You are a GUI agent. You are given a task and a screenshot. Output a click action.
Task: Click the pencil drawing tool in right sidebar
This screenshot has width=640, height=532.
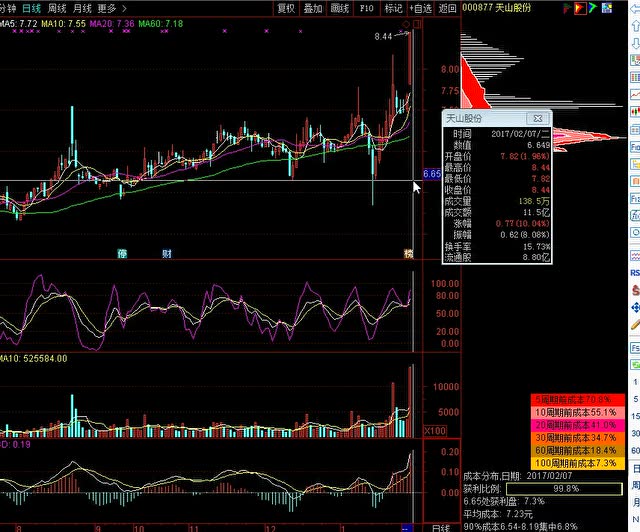point(634,325)
